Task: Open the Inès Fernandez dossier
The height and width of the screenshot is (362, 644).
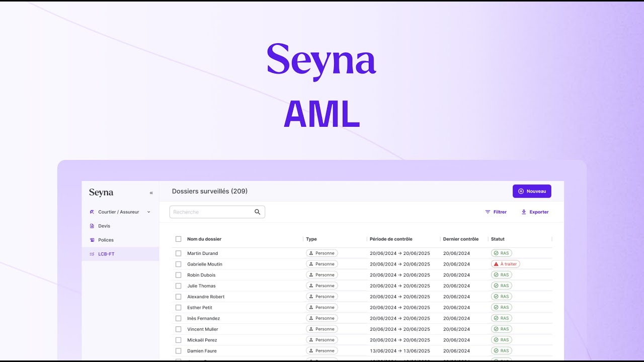Action: click(204, 318)
